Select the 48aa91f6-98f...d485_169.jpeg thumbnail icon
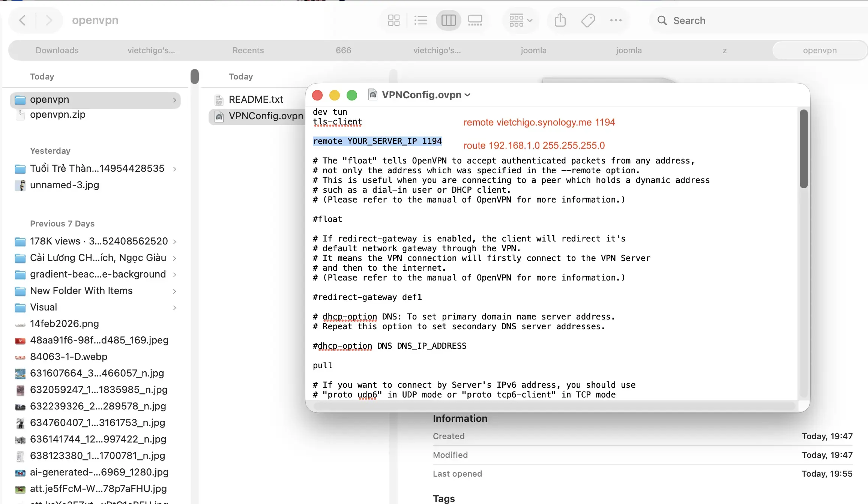The image size is (868, 504). (20, 341)
